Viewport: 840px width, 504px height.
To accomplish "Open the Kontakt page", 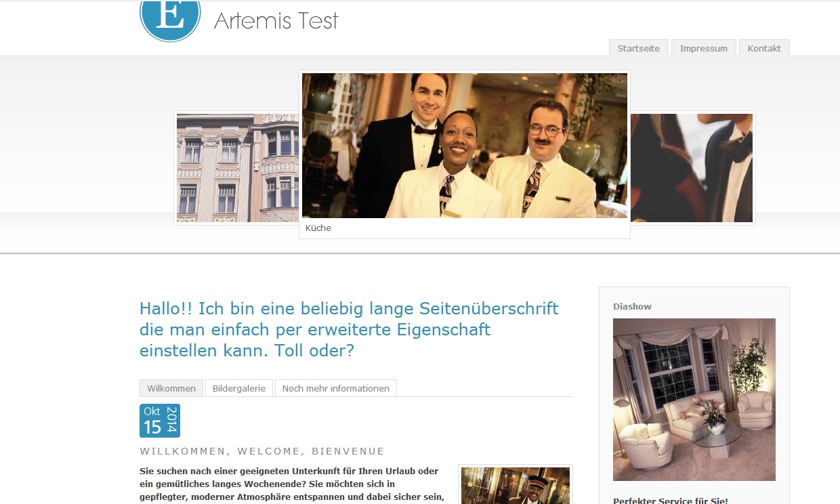I will (764, 47).
